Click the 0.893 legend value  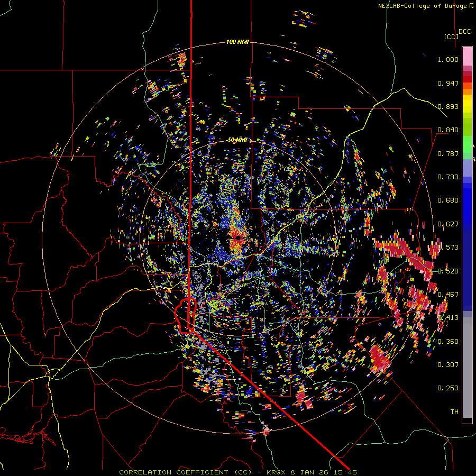pyautogui.click(x=448, y=106)
